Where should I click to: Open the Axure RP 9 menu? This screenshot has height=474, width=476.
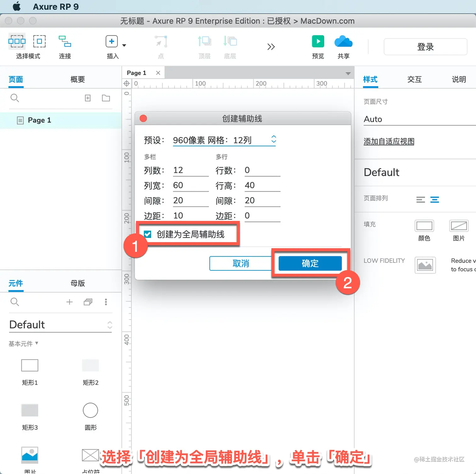(56, 7)
